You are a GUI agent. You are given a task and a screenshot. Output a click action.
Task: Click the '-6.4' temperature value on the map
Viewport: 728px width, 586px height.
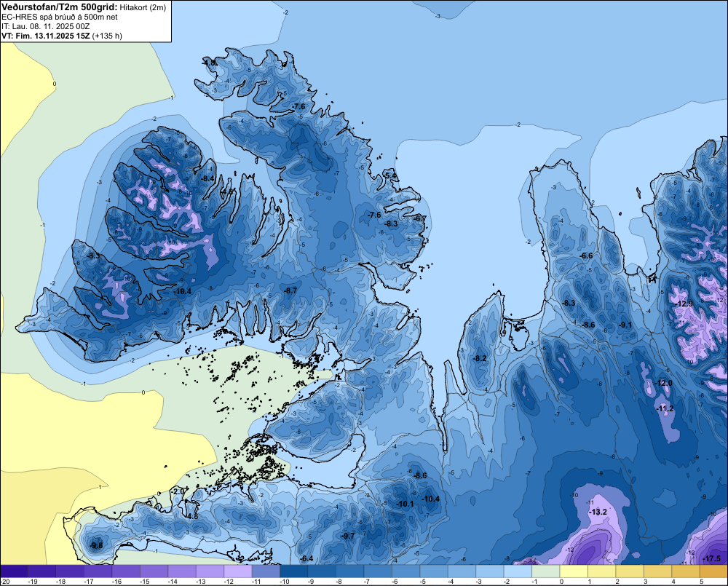click(x=306, y=558)
